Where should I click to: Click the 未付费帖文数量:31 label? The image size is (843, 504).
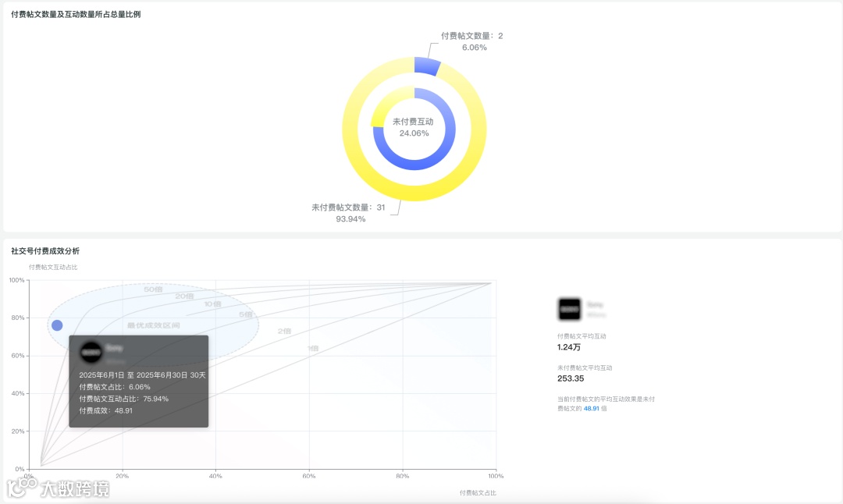348,208
